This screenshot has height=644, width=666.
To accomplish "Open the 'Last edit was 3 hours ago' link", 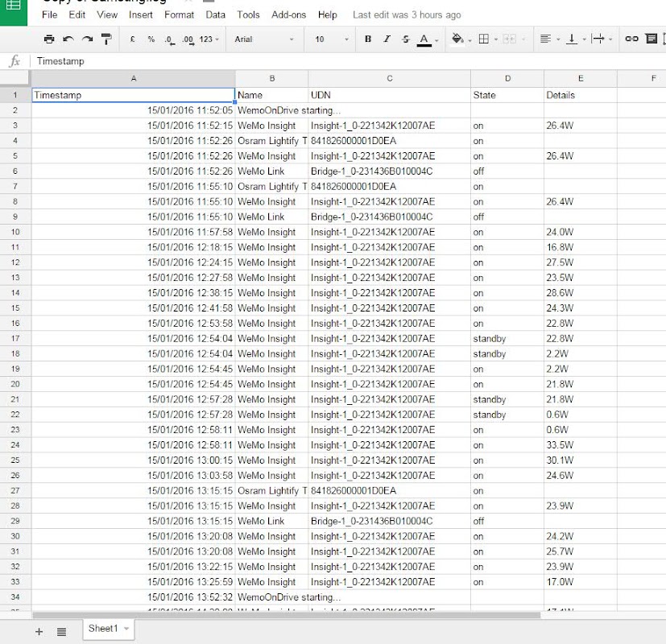I will (x=407, y=14).
